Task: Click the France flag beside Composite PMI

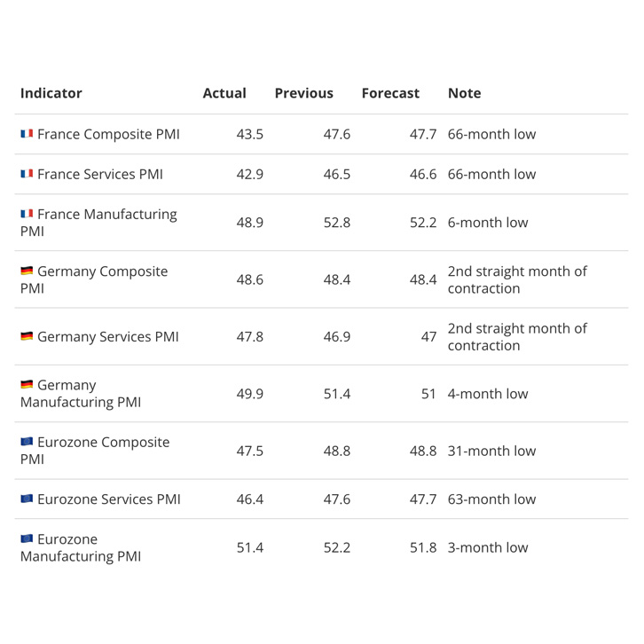Action: 27,134
